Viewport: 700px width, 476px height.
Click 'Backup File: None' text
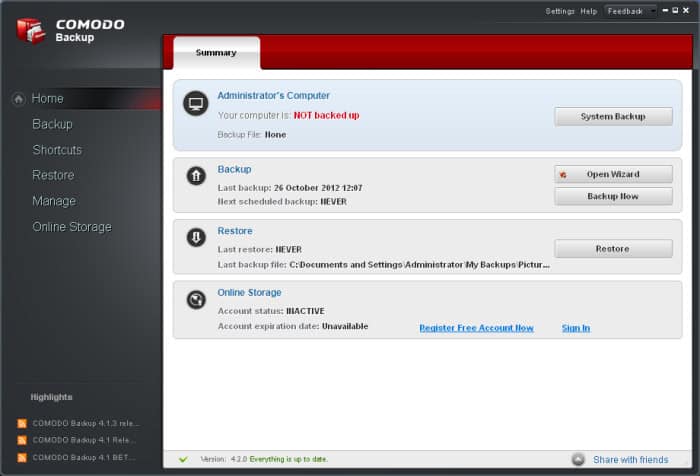click(252, 135)
